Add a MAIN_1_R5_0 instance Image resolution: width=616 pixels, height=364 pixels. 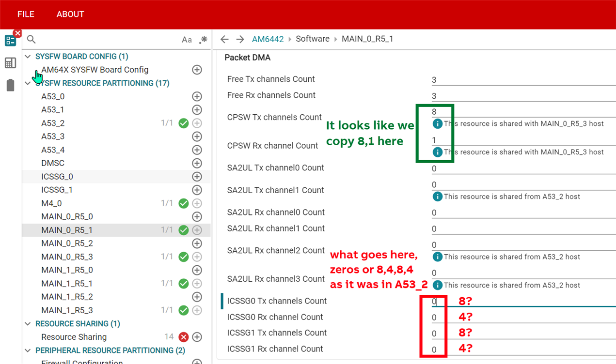(197, 270)
